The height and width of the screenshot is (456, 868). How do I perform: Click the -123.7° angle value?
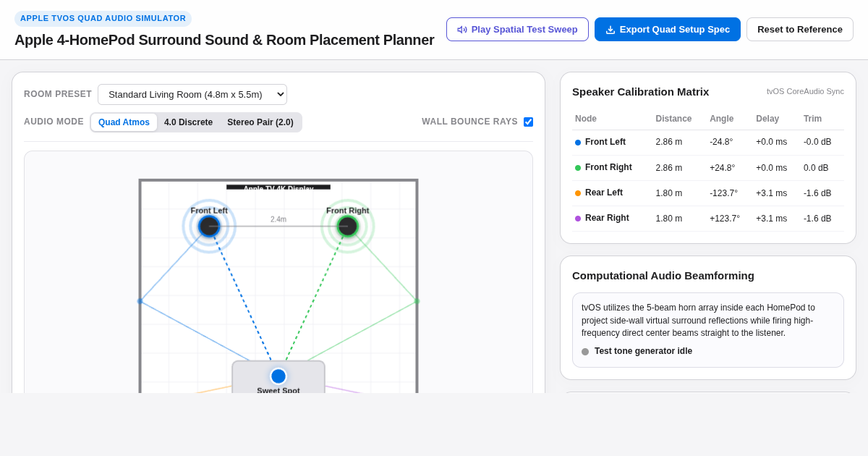tap(723, 193)
